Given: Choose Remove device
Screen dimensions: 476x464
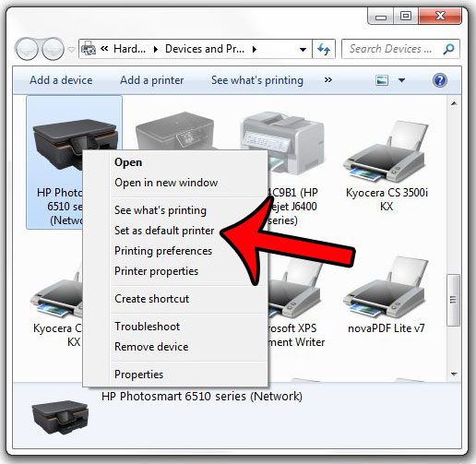Looking at the screenshot, I should [x=151, y=347].
